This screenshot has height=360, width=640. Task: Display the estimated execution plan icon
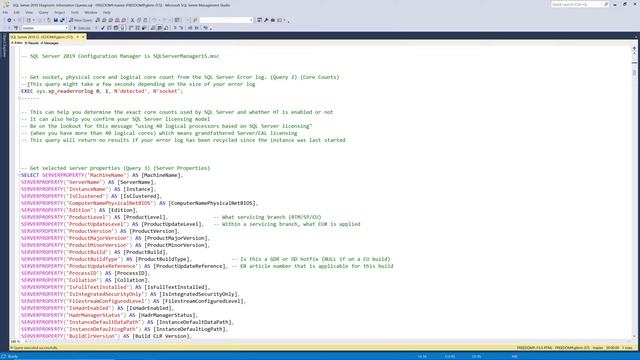click(x=109, y=28)
